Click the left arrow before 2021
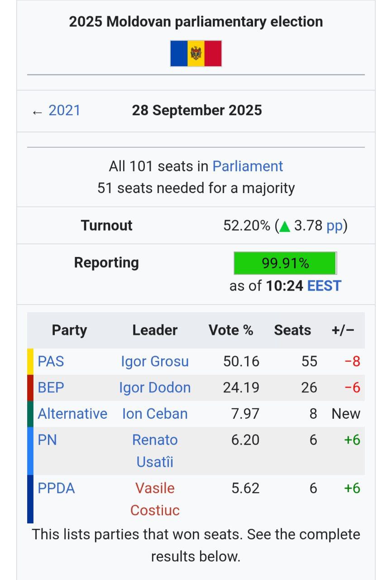Image resolution: width=392 pixels, height=580 pixels. pos(37,111)
